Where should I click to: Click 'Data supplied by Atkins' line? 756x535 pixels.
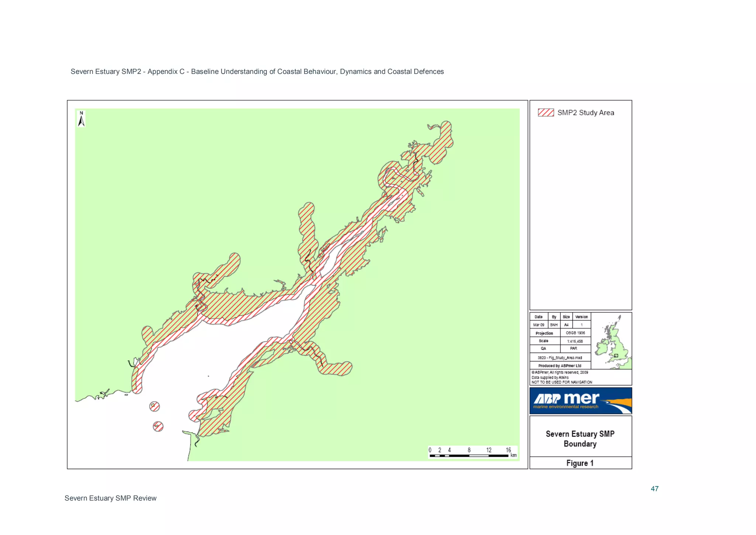pyautogui.click(x=550, y=378)
